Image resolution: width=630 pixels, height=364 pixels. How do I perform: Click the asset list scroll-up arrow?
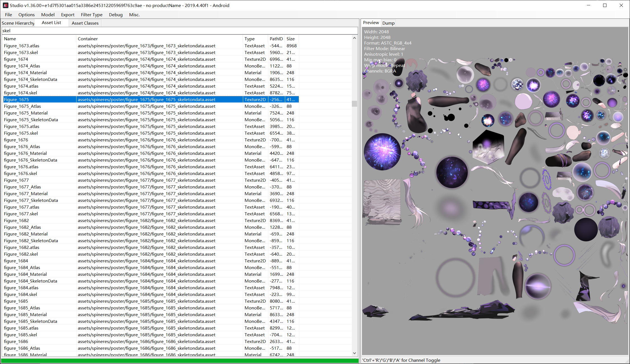[354, 38]
